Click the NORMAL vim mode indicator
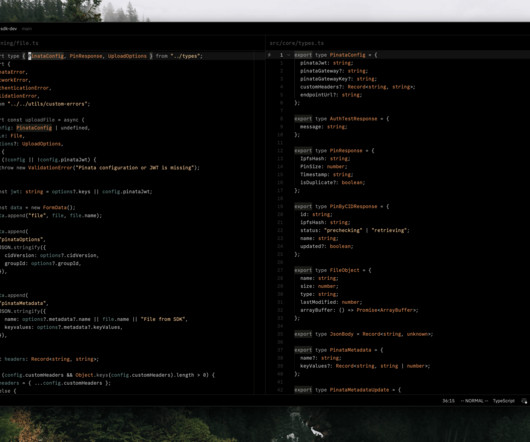The width and height of the screenshot is (530, 442). pyautogui.click(x=474, y=401)
